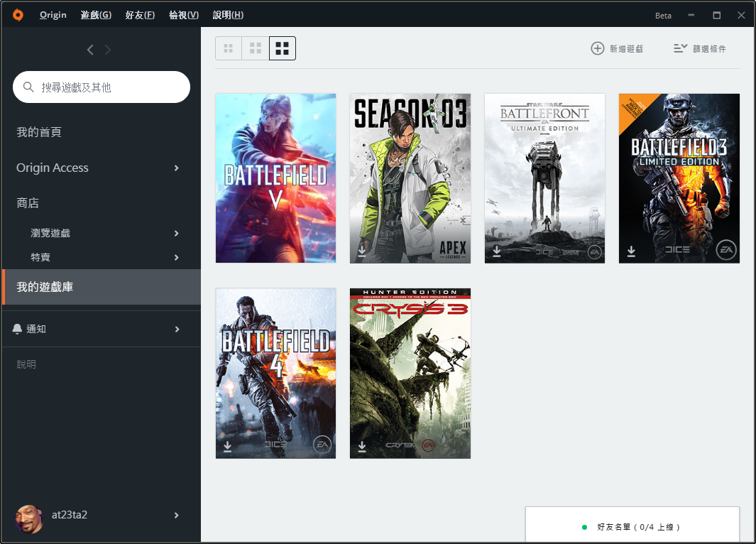Open Star Wars Battlefront Ultimate Edition tile
Screen dimensions: 756x544
tap(545, 178)
